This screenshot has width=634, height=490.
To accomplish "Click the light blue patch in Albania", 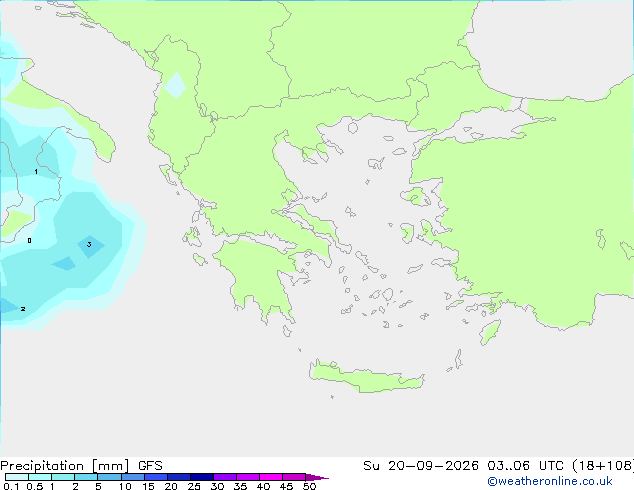I will [175, 85].
